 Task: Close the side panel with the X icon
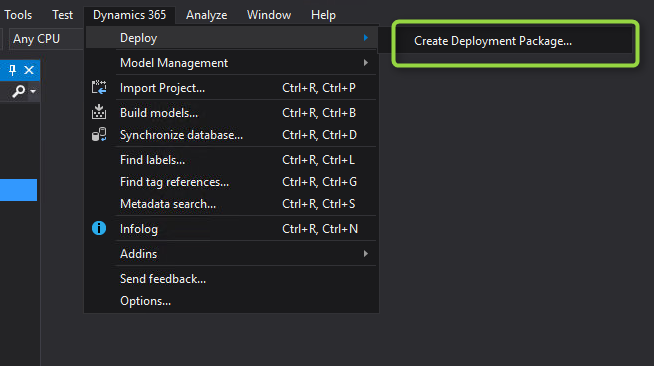29,70
